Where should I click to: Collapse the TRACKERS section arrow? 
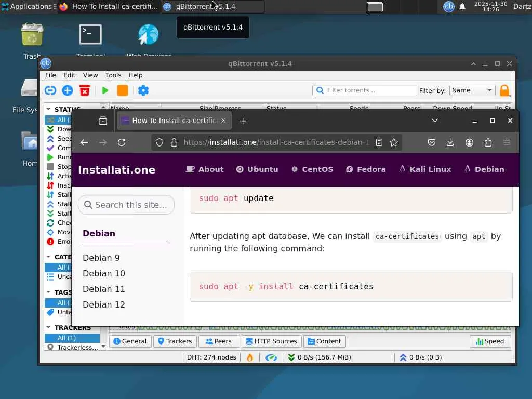point(48,327)
